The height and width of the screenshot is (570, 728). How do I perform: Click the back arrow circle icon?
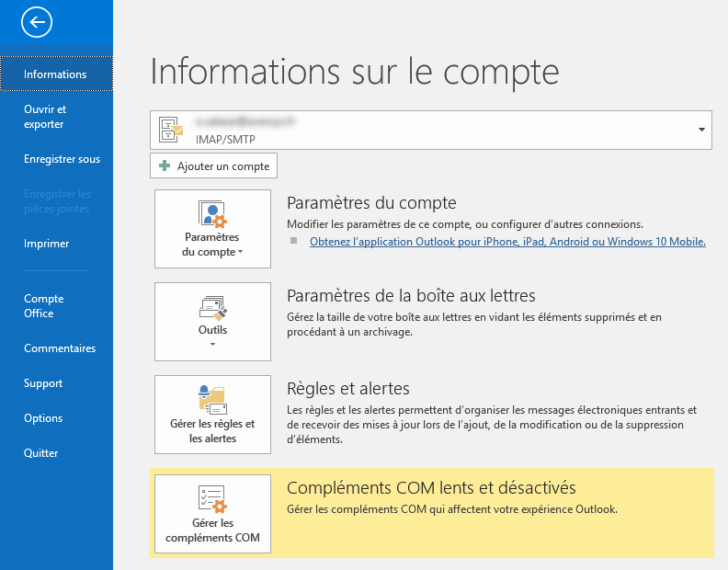pyautogui.click(x=37, y=22)
